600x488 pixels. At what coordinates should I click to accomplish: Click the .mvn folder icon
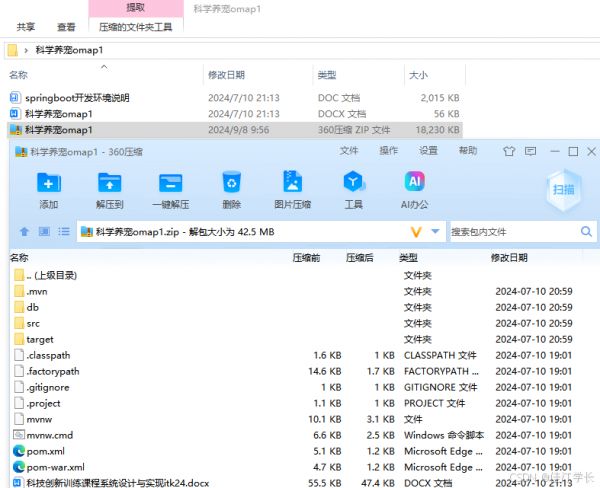[19, 291]
